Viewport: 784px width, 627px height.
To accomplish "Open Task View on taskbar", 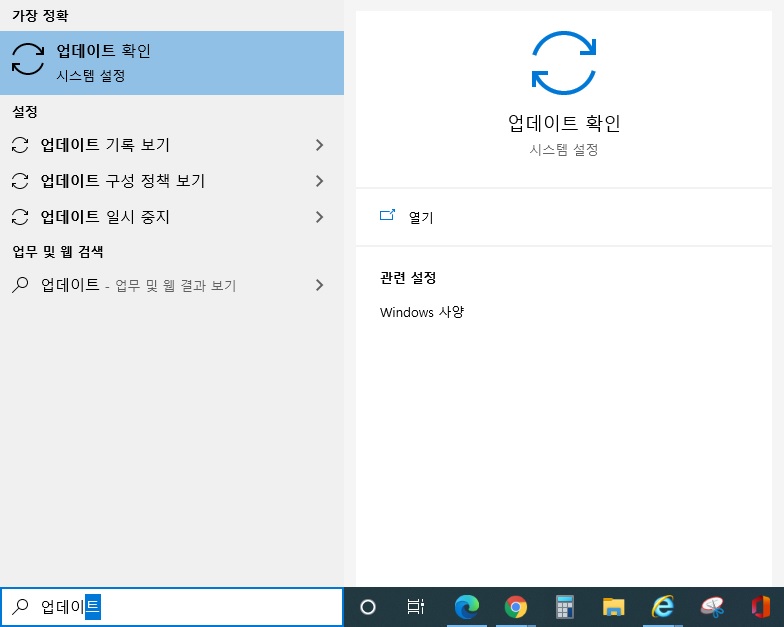I will coord(415,607).
